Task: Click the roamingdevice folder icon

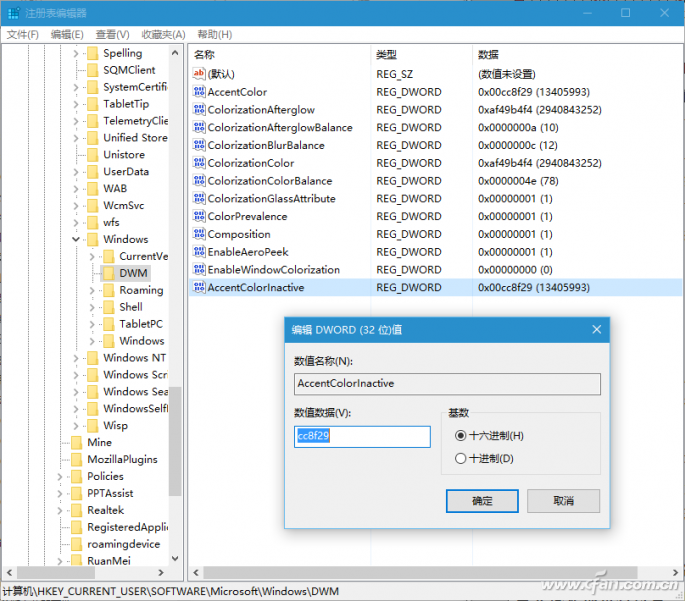Action: pyautogui.click(x=76, y=544)
